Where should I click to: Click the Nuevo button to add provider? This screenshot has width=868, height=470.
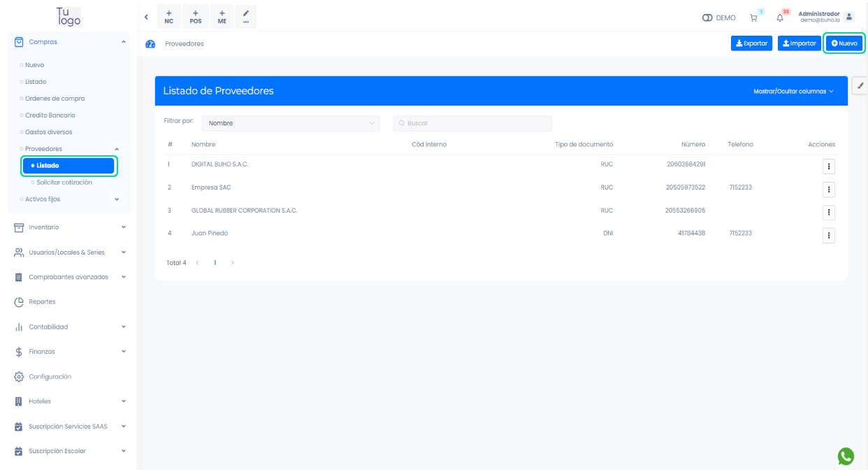[844, 43]
